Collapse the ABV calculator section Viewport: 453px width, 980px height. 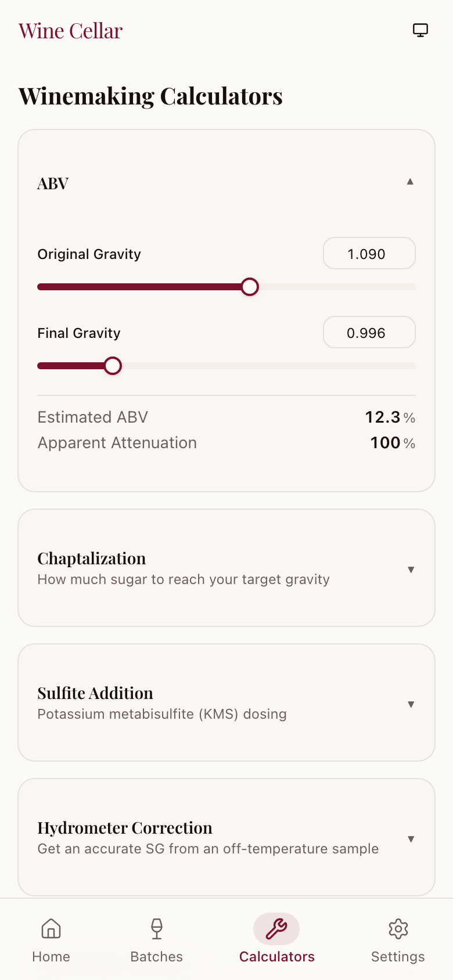(410, 182)
